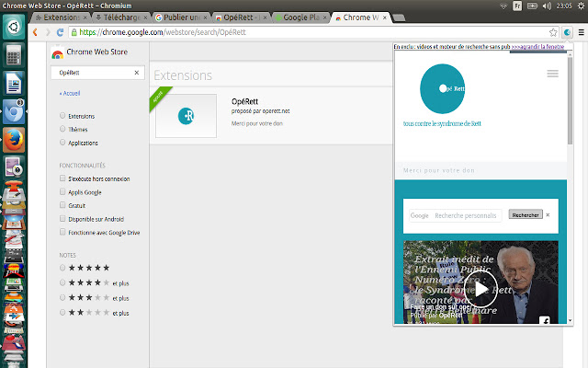Clear the OpéRett search box with X

(x=137, y=73)
